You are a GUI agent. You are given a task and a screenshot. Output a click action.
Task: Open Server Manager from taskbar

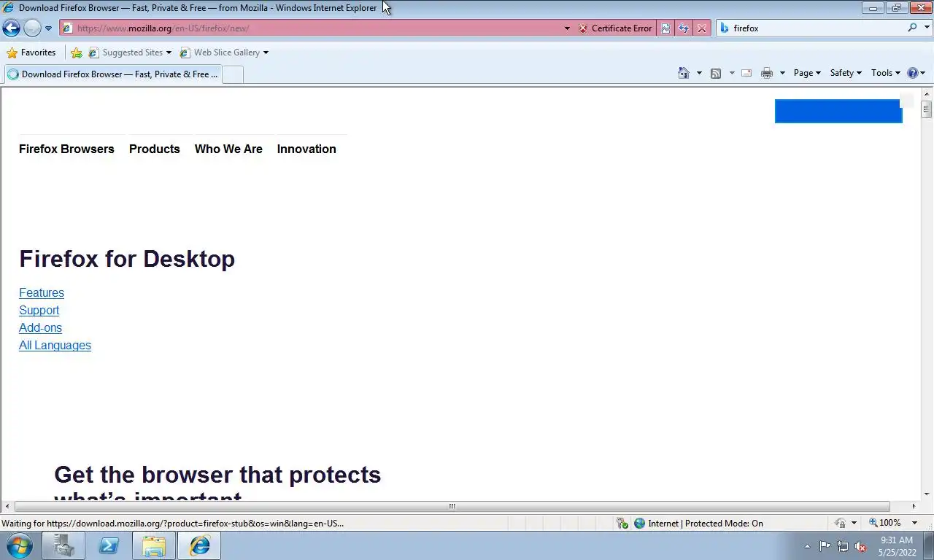[x=63, y=545]
